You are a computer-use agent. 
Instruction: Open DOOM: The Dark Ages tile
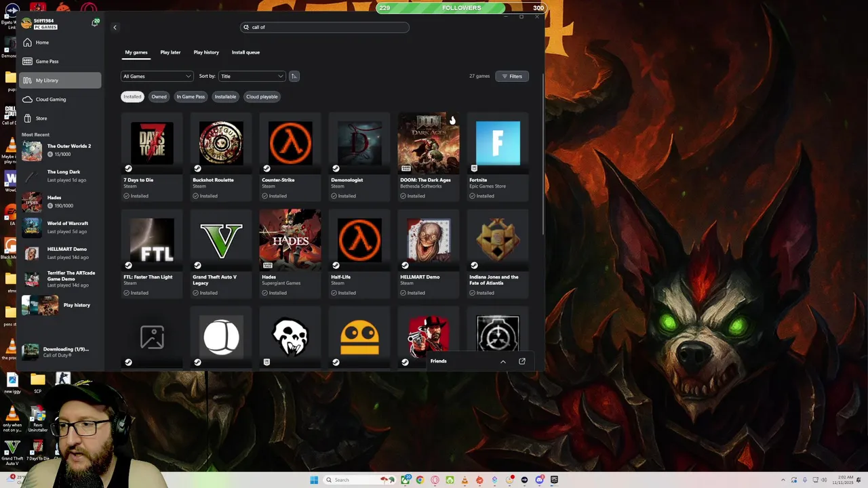click(x=429, y=157)
